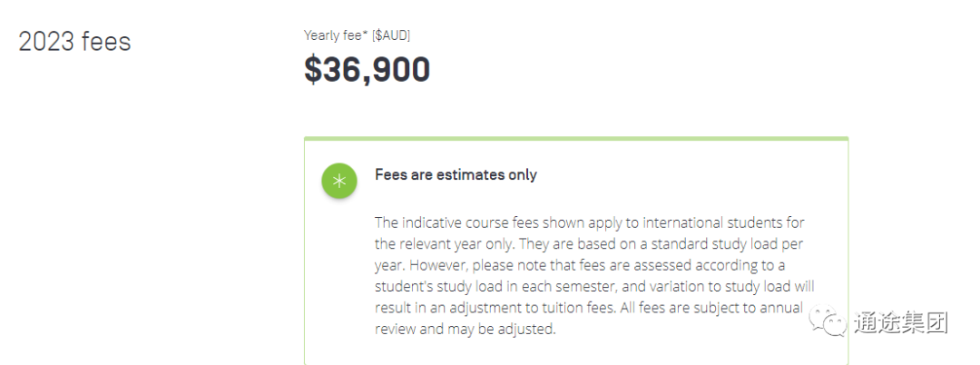
Task: Click the phrase "standard study load per"
Action: (730, 243)
